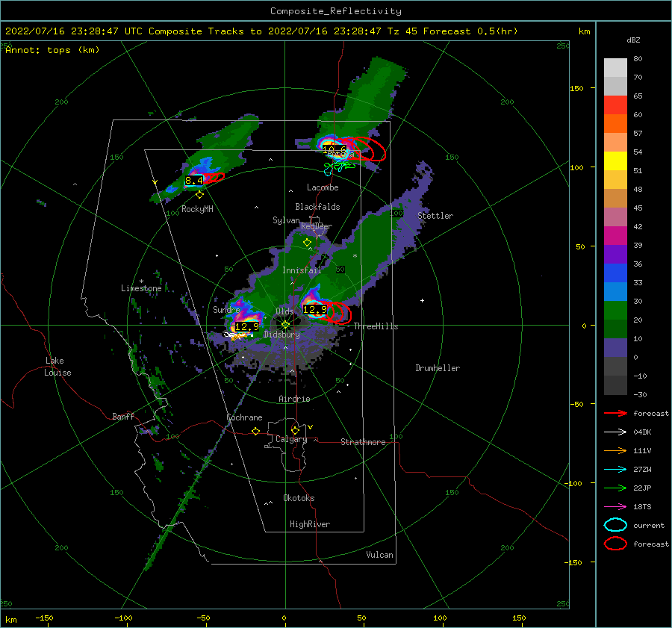672x628 pixels.
Task: Click the Sylvan label
Action: 286,220
